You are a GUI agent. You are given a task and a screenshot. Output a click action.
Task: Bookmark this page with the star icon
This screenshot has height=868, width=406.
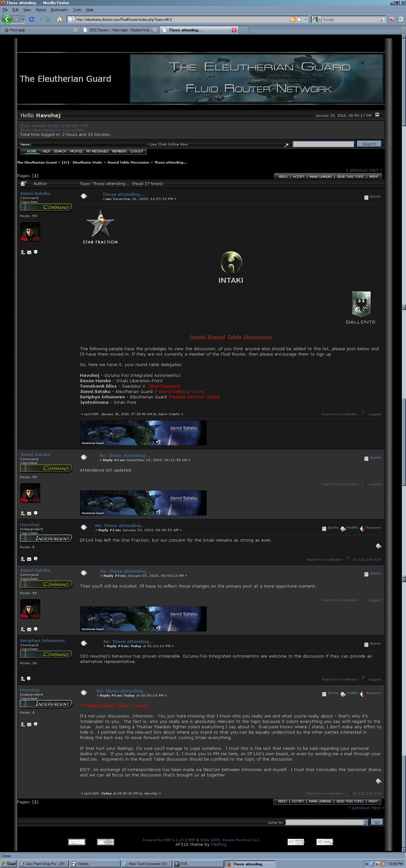299,20
